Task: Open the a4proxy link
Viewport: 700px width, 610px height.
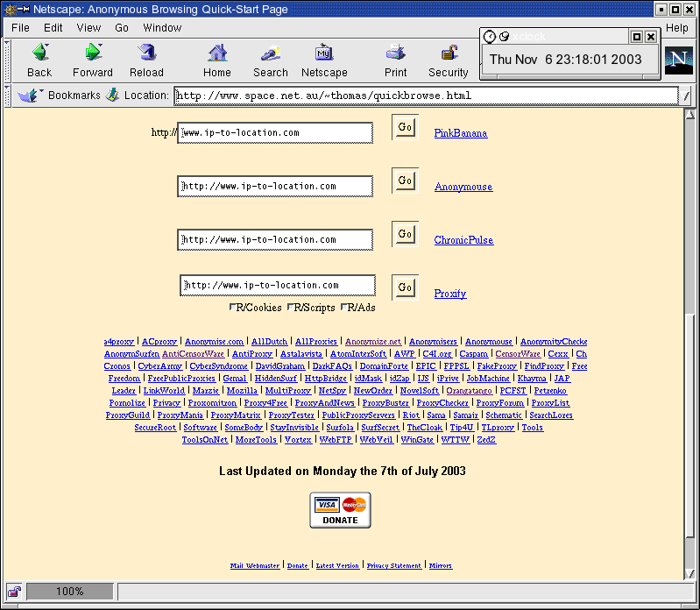Action: (119, 342)
